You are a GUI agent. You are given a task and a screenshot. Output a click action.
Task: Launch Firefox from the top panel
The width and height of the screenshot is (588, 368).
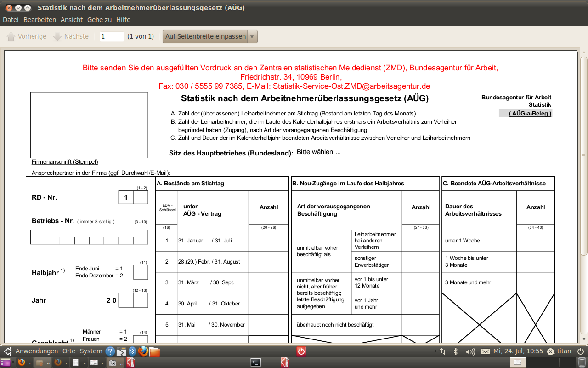pos(143,351)
